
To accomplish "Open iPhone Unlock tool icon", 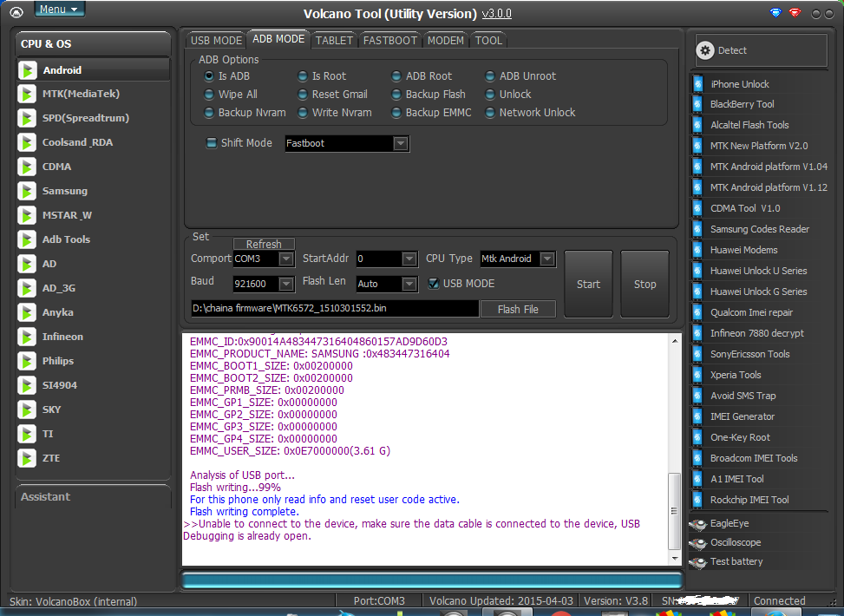I will click(x=697, y=84).
